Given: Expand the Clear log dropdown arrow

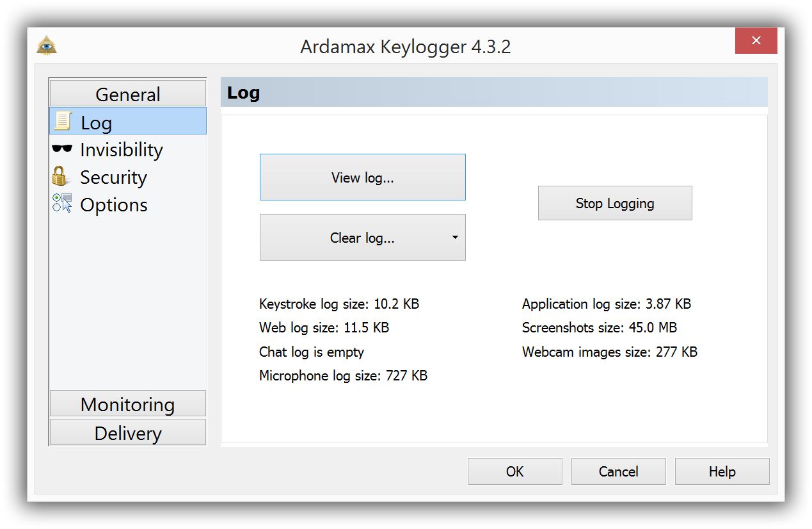Looking at the screenshot, I should pyautogui.click(x=455, y=238).
